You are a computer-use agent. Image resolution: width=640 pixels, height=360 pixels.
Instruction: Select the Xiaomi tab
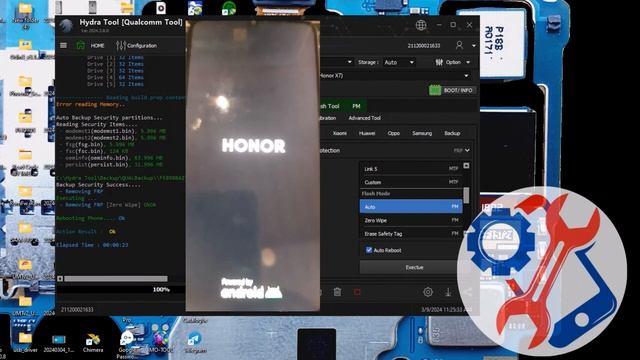(x=340, y=133)
